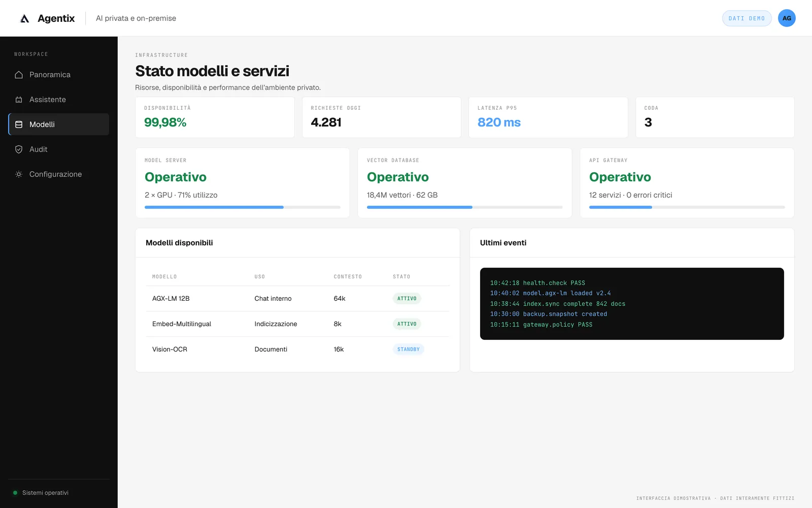Click the 820 ms latency value
Viewport: 812px width, 508px height.
[x=499, y=122]
